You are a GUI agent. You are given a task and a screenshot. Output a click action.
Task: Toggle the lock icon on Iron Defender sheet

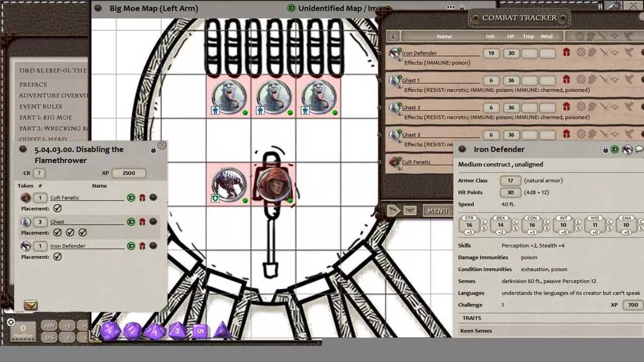coord(606,150)
